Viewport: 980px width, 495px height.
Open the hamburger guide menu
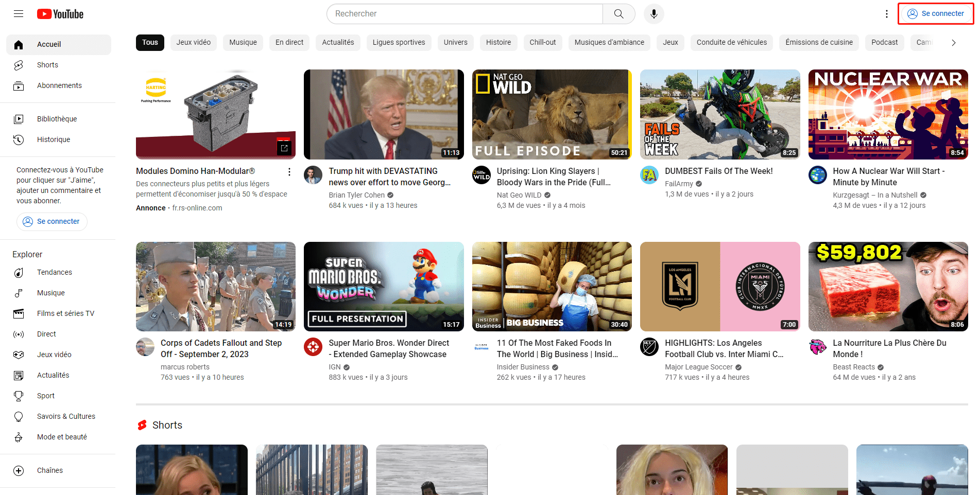(19, 14)
